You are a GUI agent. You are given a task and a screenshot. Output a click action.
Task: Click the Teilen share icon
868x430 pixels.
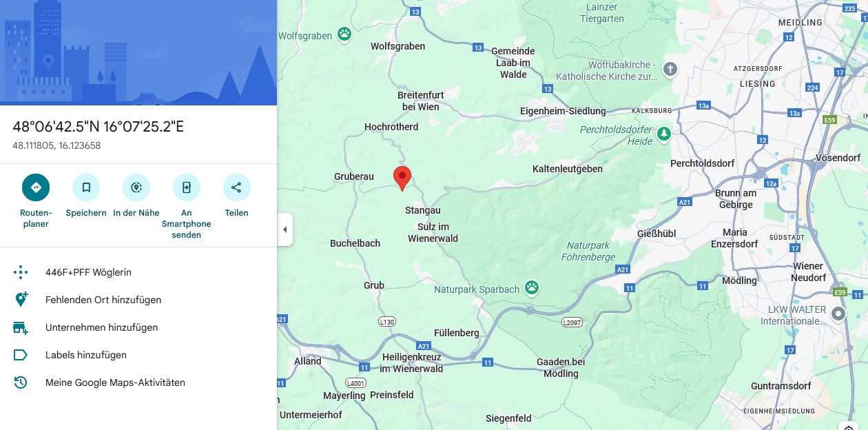point(236,187)
